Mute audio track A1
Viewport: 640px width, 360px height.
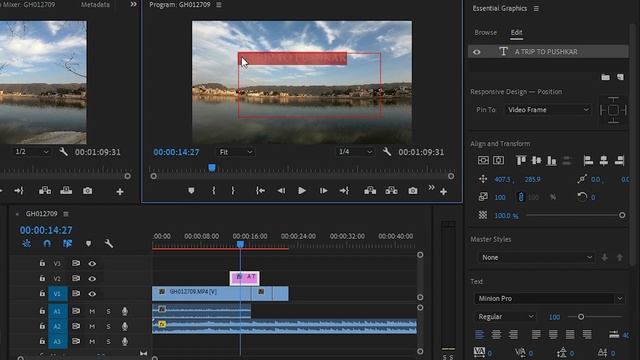[92, 311]
